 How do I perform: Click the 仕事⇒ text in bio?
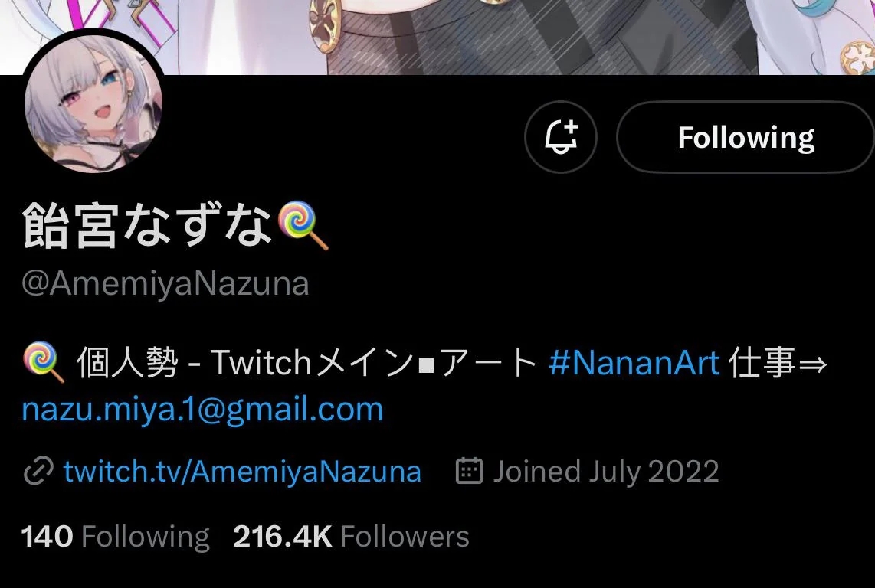778,363
